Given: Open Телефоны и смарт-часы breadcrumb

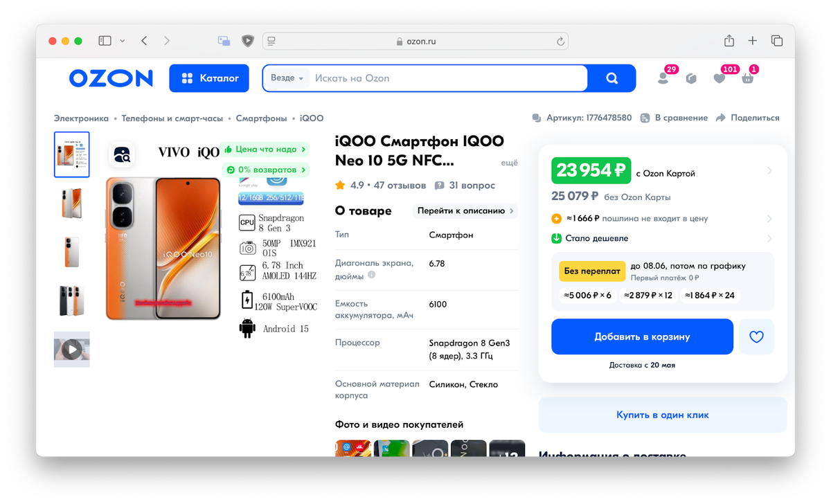Looking at the screenshot, I should [x=172, y=118].
